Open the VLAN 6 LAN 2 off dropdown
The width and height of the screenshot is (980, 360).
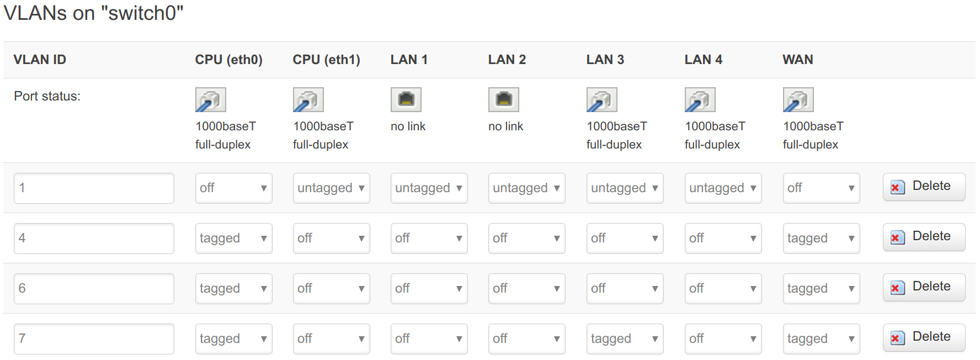point(526,289)
